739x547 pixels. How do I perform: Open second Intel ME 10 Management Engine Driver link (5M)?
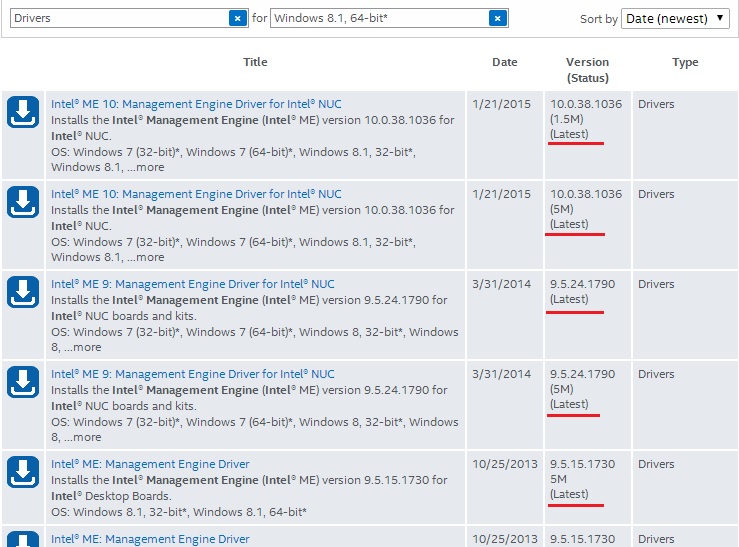(x=196, y=194)
